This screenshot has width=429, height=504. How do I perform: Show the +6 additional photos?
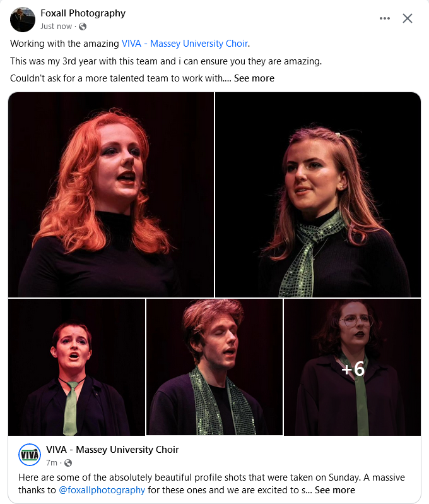click(x=352, y=367)
